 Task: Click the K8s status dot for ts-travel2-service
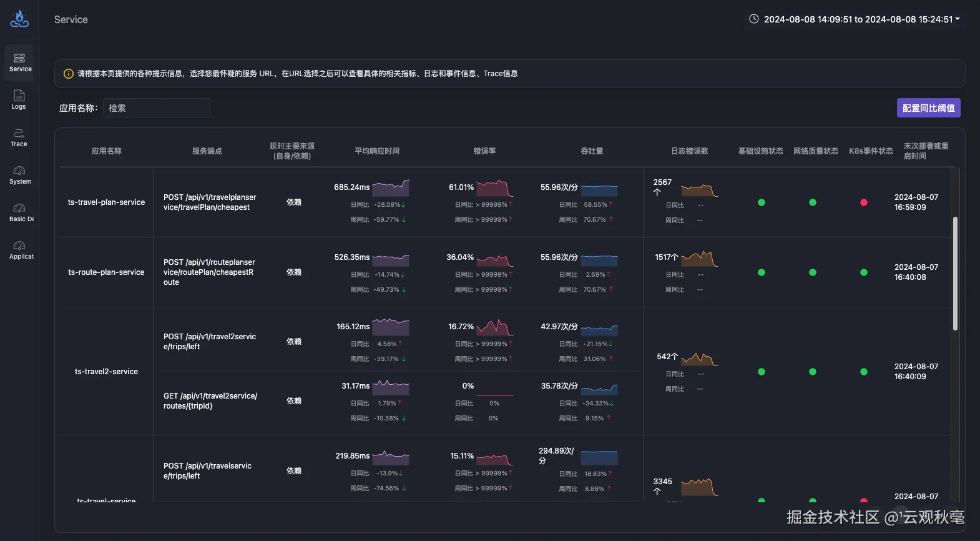(x=864, y=372)
